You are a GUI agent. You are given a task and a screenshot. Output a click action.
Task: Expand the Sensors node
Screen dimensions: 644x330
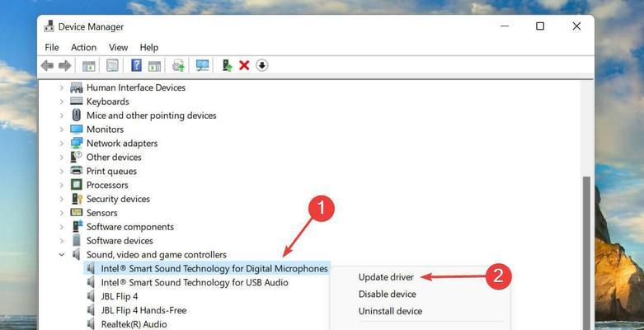coord(62,213)
